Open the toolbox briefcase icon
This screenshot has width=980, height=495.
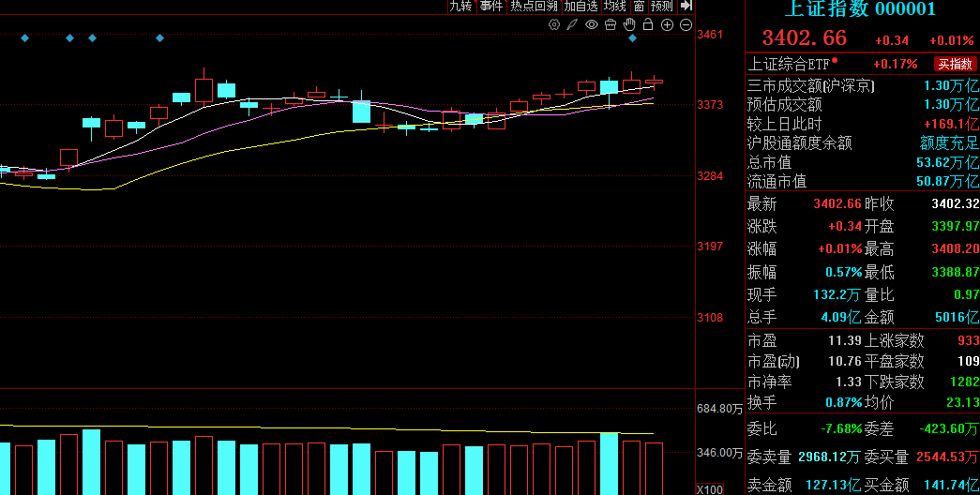[x=611, y=24]
